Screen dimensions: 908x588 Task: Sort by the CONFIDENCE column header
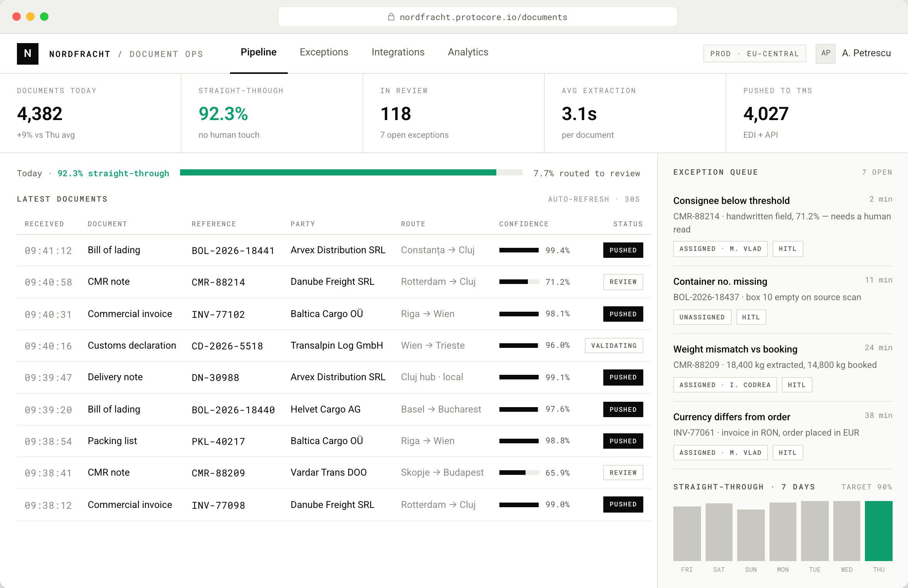tap(524, 224)
